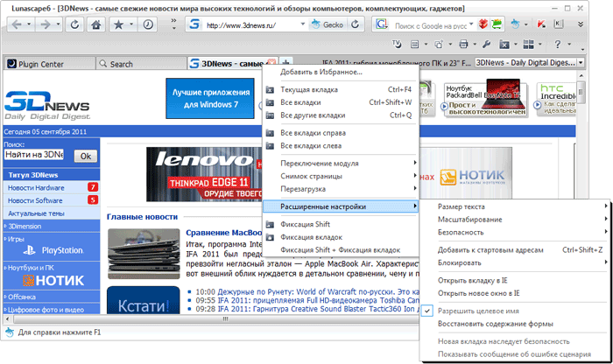Expand 'Масштабирование' submenu
Screen dimensions: 613x364
515,220
